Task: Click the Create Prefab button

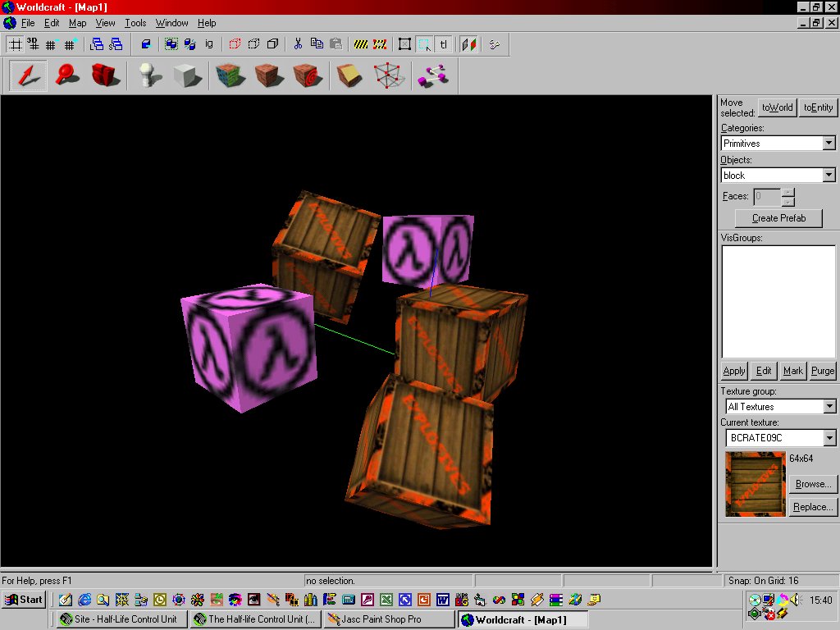Action: coord(778,218)
